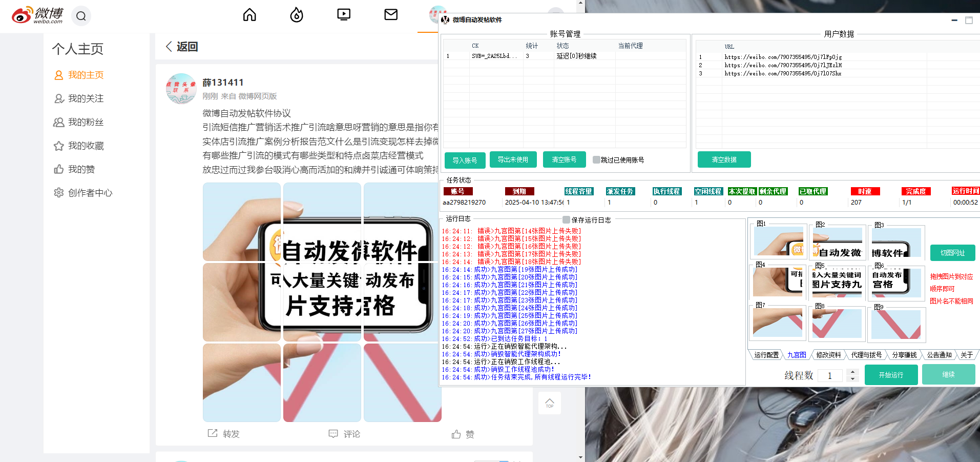This screenshot has width=980, height=462.
Task: Open the trending flame icon
Action: pos(296,15)
